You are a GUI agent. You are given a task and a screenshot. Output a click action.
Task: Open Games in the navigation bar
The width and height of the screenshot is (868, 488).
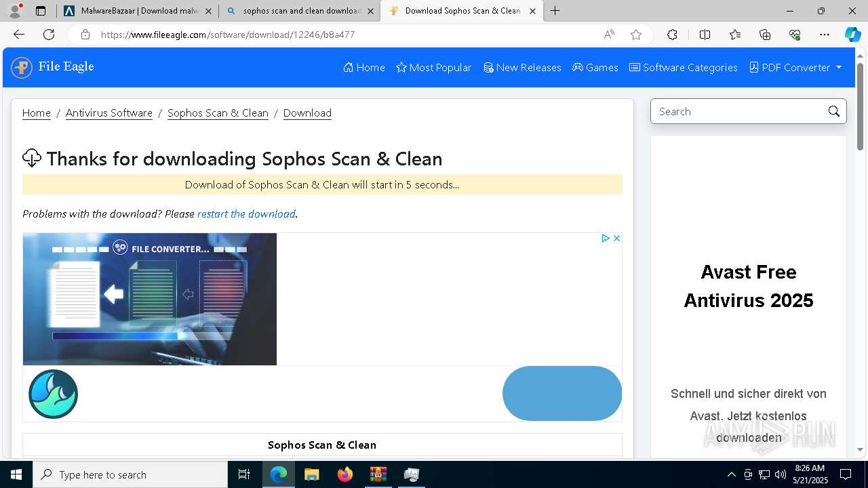click(595, 68)
